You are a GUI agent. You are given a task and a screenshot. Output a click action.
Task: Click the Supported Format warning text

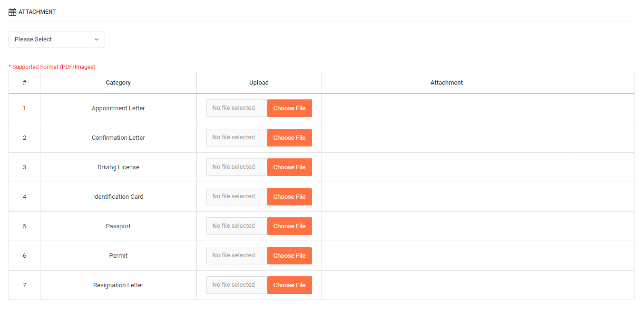(x=52, y=67)
